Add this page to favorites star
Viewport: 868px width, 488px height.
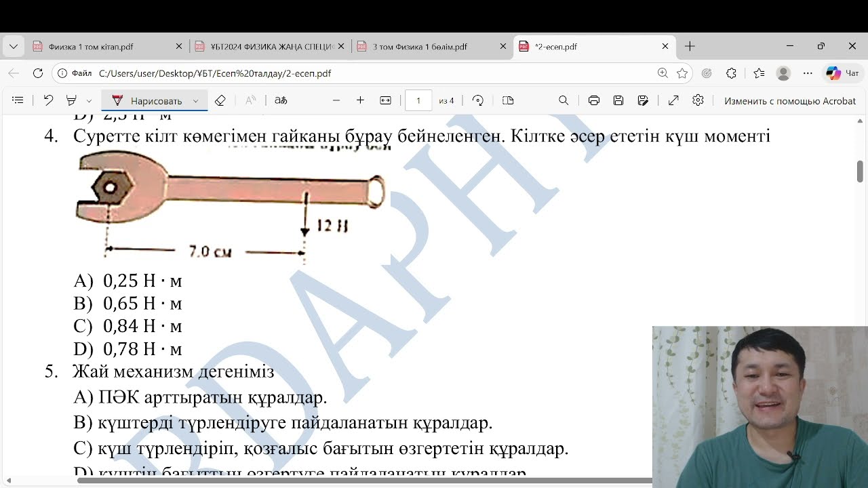pyautogui.click(x=682, y=73)
